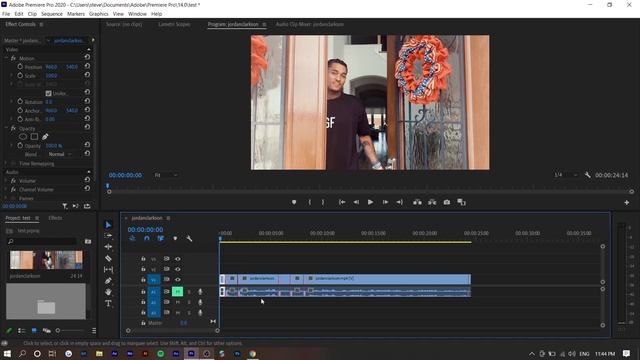Select the Selection tool arrow
This screenshot has height=360, width=640.
tap(108, 225)
